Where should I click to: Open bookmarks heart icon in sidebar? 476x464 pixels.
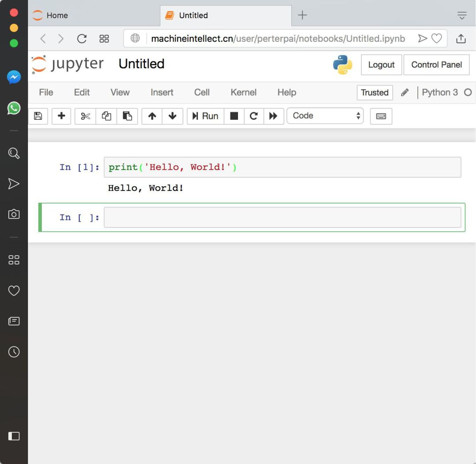pos(14,291)
